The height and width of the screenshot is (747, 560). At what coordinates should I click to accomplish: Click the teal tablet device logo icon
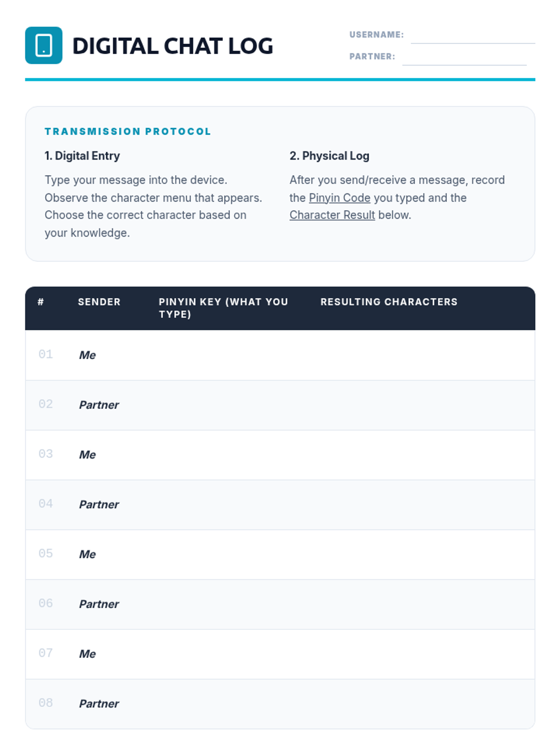pos(43,45)
